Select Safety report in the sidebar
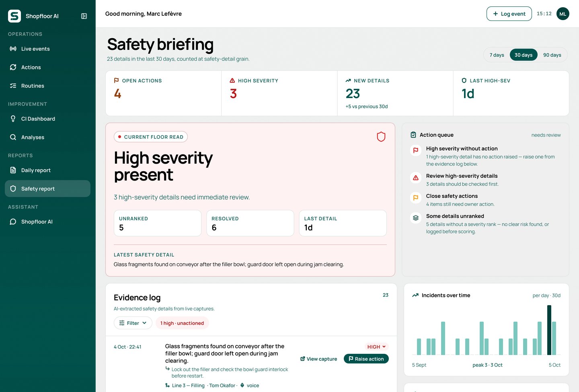The height and width of the screenshot is (392, 579). (x=47, y=189)
